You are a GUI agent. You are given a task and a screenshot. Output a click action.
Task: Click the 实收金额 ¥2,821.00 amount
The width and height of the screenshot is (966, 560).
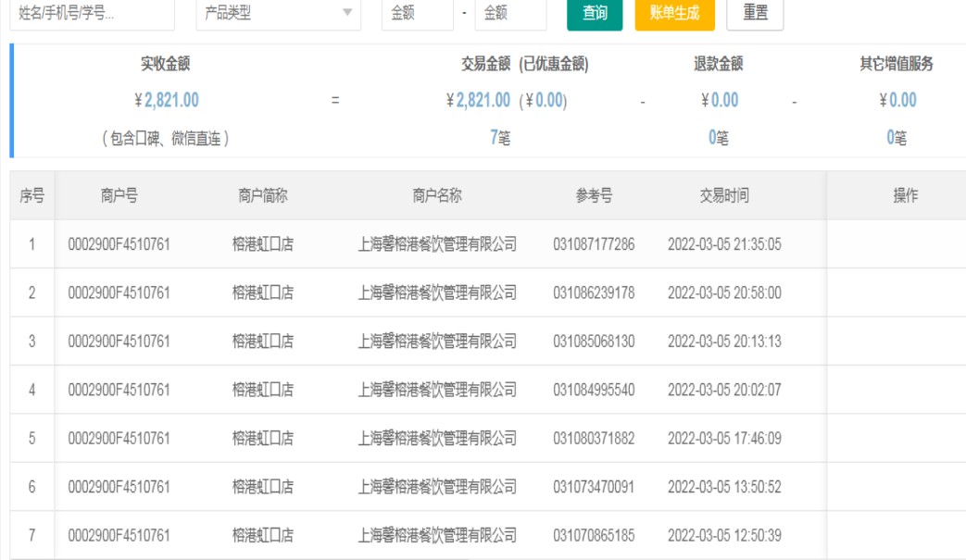click(x=167, y=100)
